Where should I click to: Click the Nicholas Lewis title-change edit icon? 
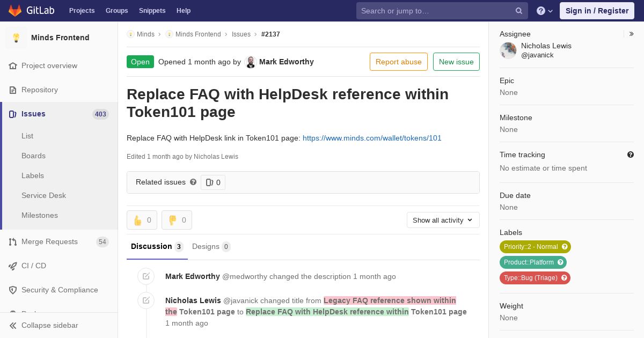point(146,300)
